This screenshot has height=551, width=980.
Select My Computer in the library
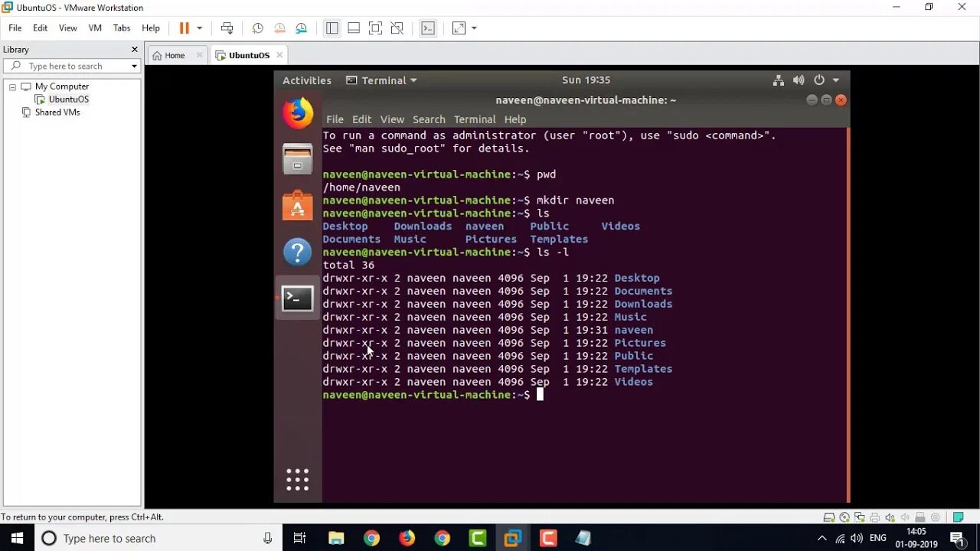point(61,86)
